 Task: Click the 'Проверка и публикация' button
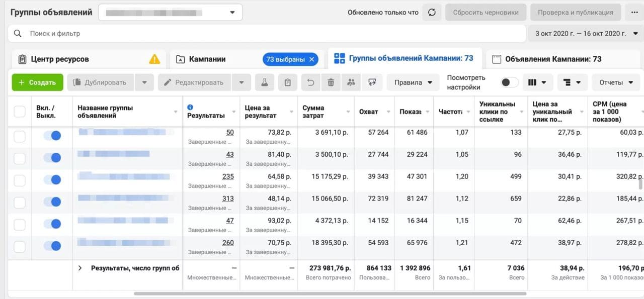tap(575, 13)
